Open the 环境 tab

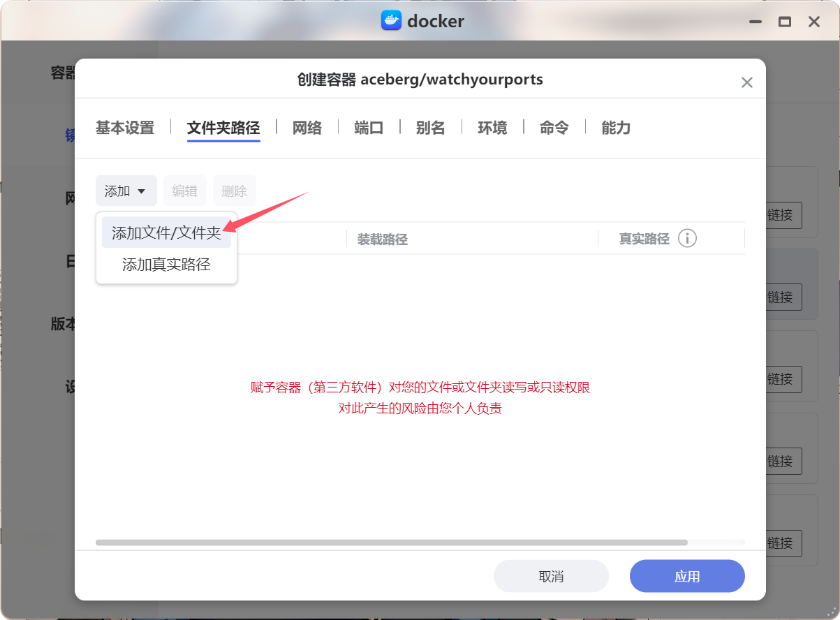click(x=492, y=127)
